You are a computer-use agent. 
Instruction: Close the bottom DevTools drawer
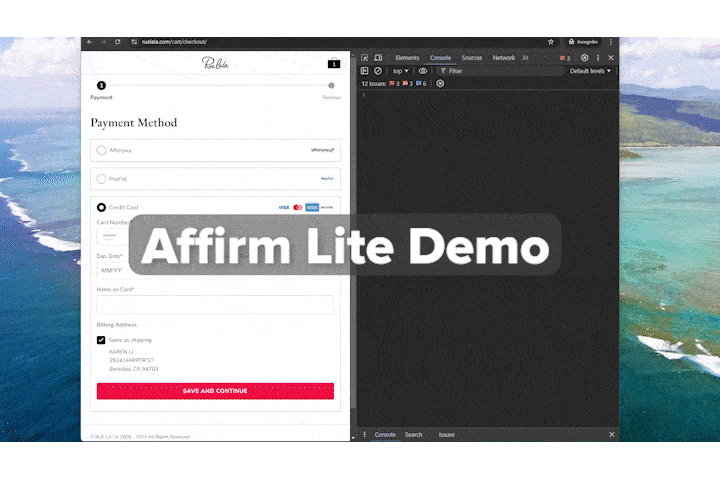pyautogui.click(x=612, y=435)
